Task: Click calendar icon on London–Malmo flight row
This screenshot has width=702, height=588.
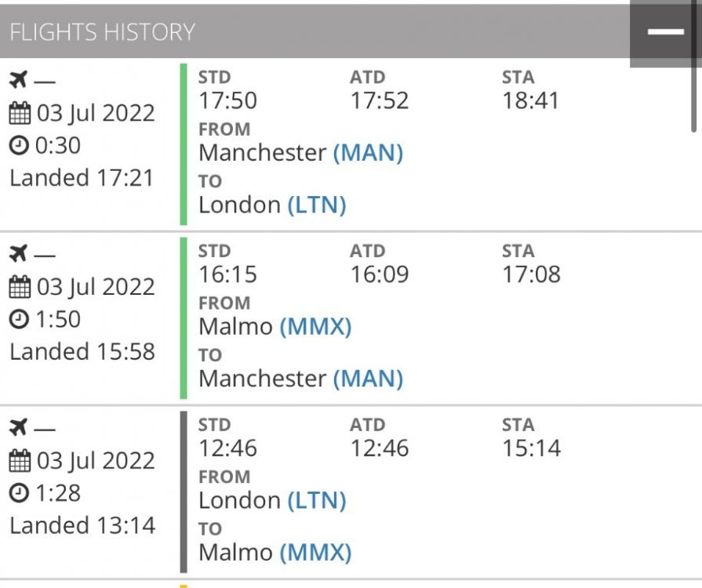Action: pyautogui.click(x=20, y=461)
